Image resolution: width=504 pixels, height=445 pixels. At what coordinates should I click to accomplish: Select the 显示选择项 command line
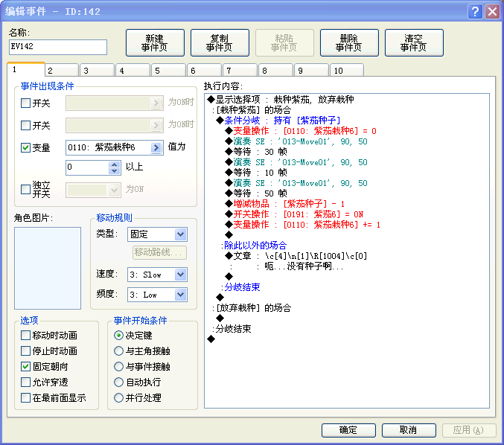coord(281,99)
